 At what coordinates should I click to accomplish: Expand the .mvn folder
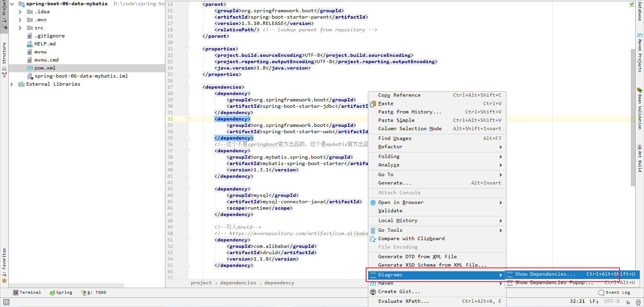coord(20,20)
